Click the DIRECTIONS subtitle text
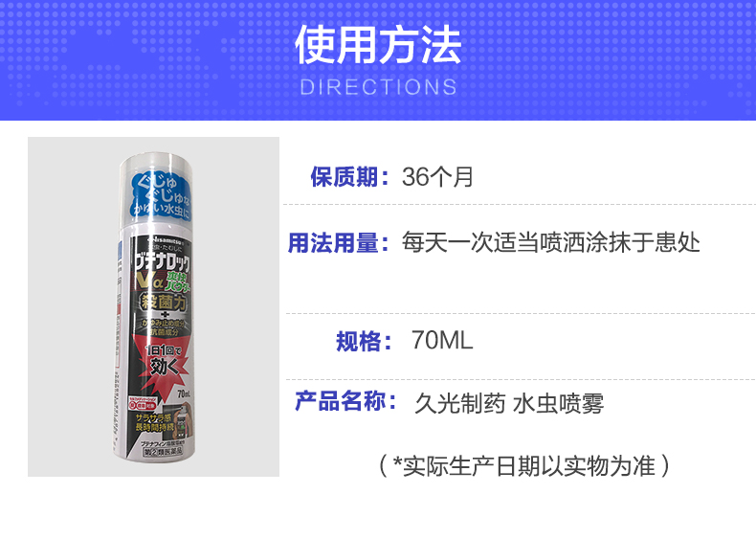This screenshot has height=539, width=756. coord(378,87)
